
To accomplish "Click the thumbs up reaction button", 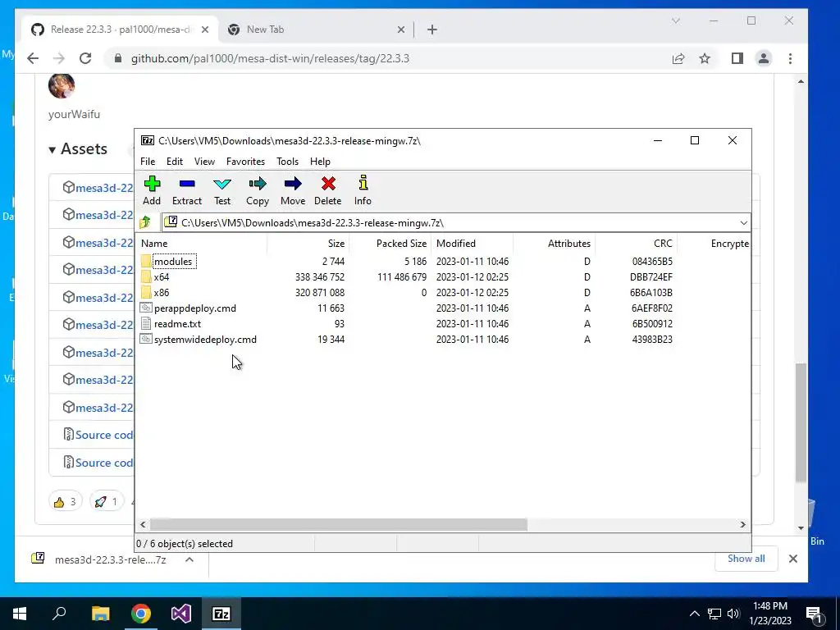I will coord(66,502).
